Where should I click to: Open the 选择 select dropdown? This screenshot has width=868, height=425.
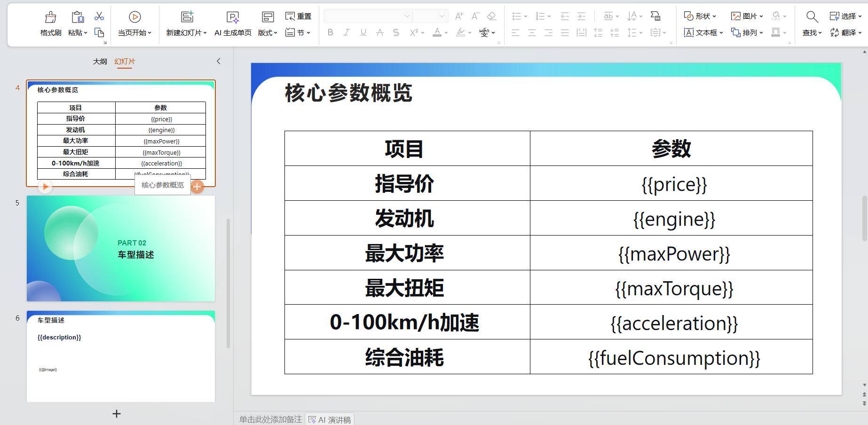point(845,16)
